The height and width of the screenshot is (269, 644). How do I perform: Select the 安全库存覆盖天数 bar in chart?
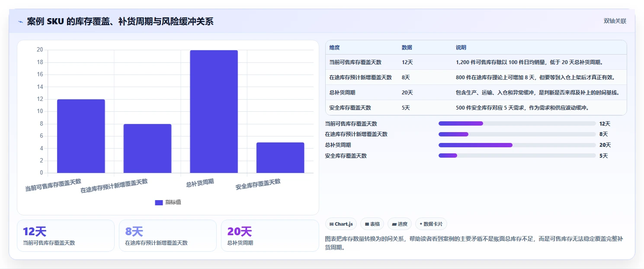280,158
